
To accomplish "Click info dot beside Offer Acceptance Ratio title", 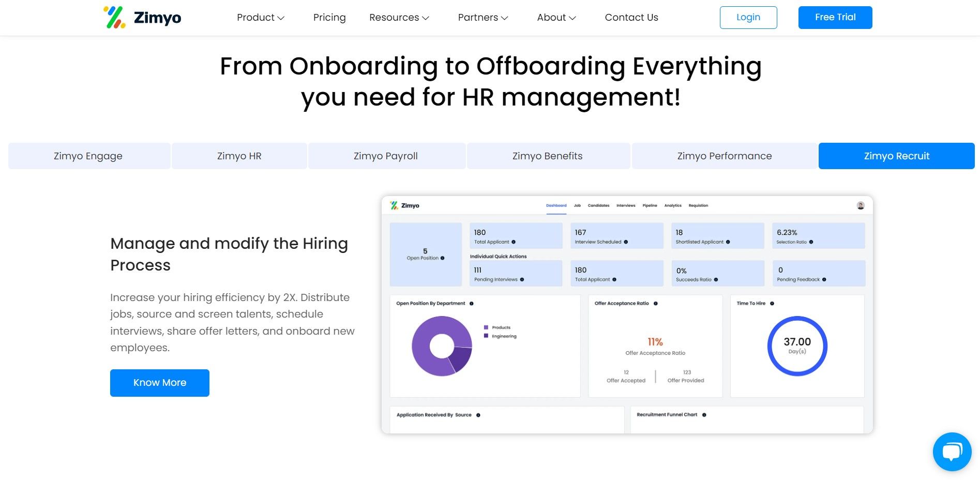I will coord(655,304).
